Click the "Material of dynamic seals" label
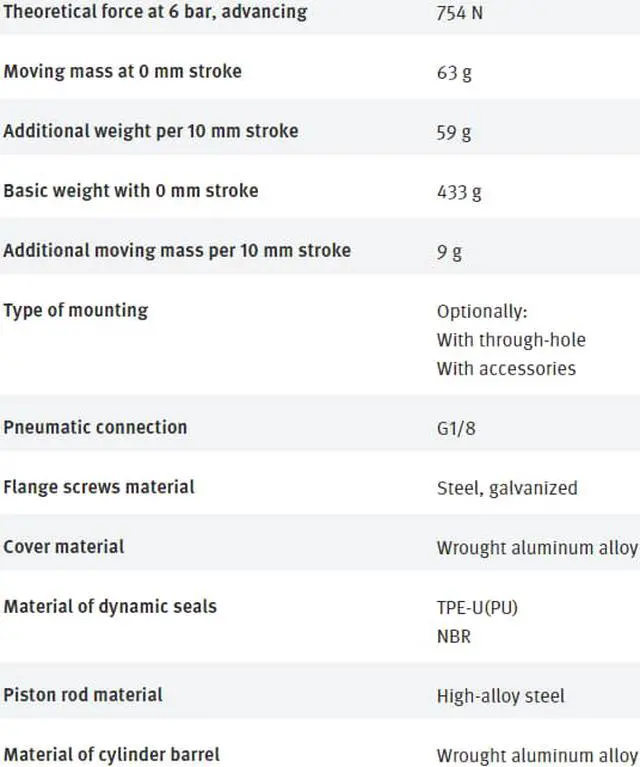The image size is (640, 767). click(110, 607)
